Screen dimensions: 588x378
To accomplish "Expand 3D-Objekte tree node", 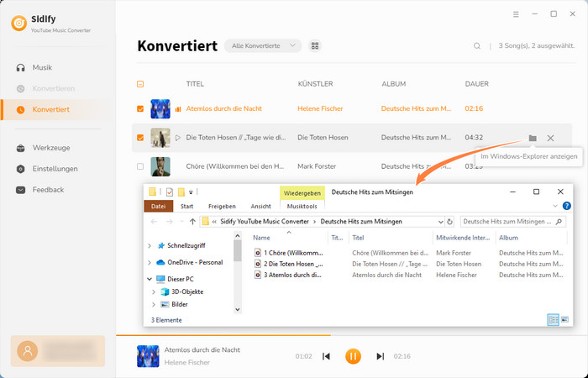I will [x=154, y=291].
